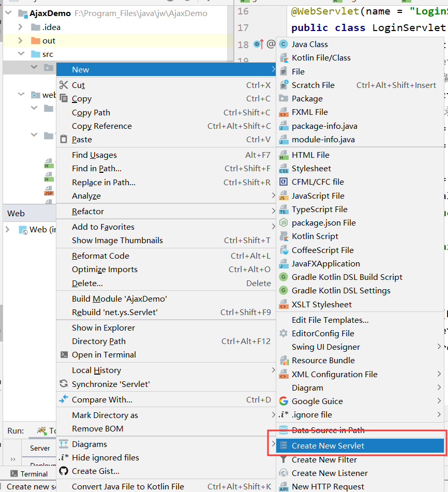Choose Delete... in context menu

point(166,283)
